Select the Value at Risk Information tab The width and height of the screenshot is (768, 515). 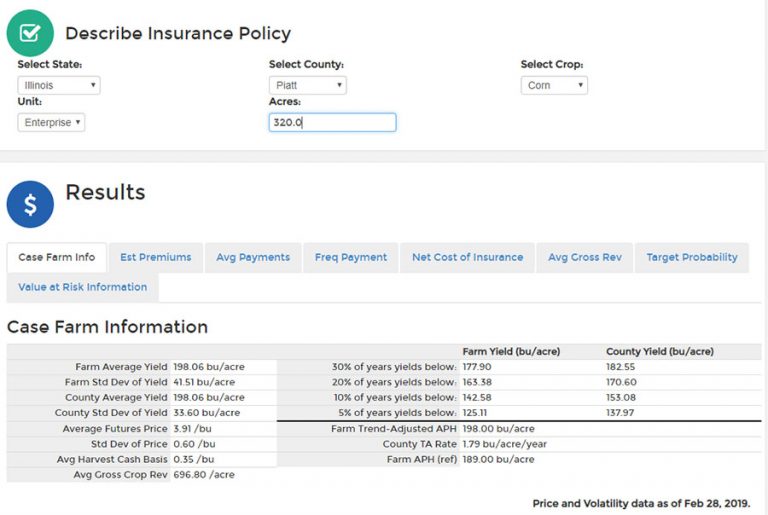pyautogui.click(x=83, y=287)
